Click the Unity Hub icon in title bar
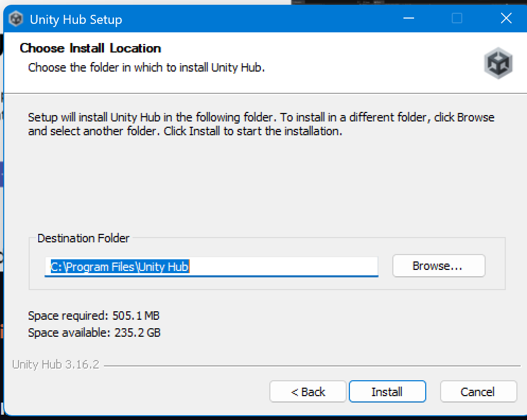 pyautogui.click(x=16, y=19)
